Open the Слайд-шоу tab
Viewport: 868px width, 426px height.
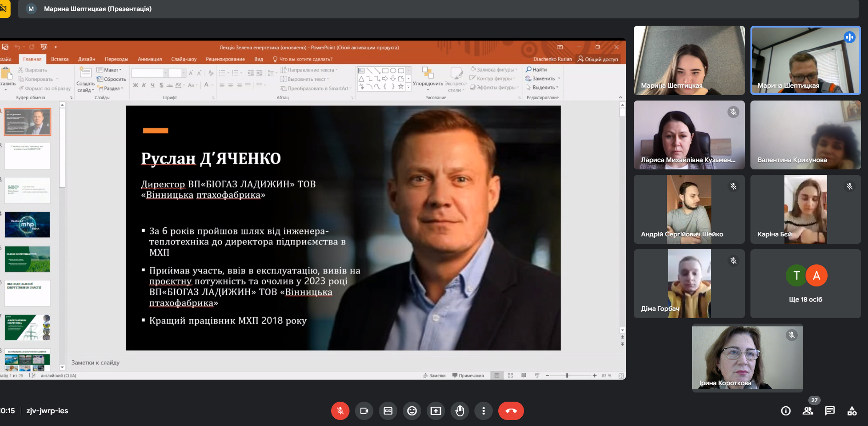point(184,59)
